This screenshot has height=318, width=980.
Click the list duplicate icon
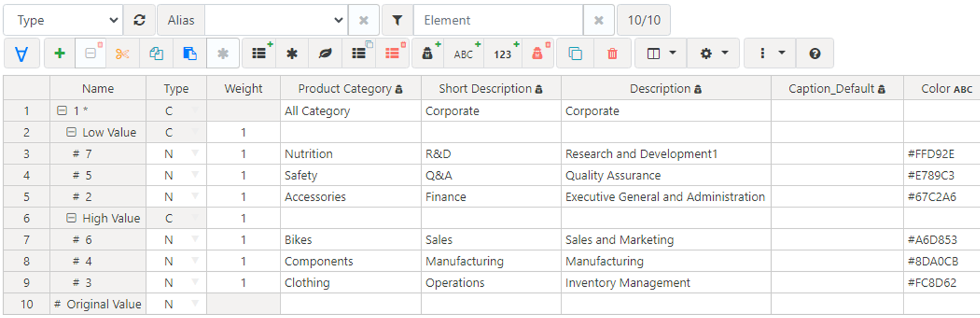pyautogui.click(x=359, y=54)
